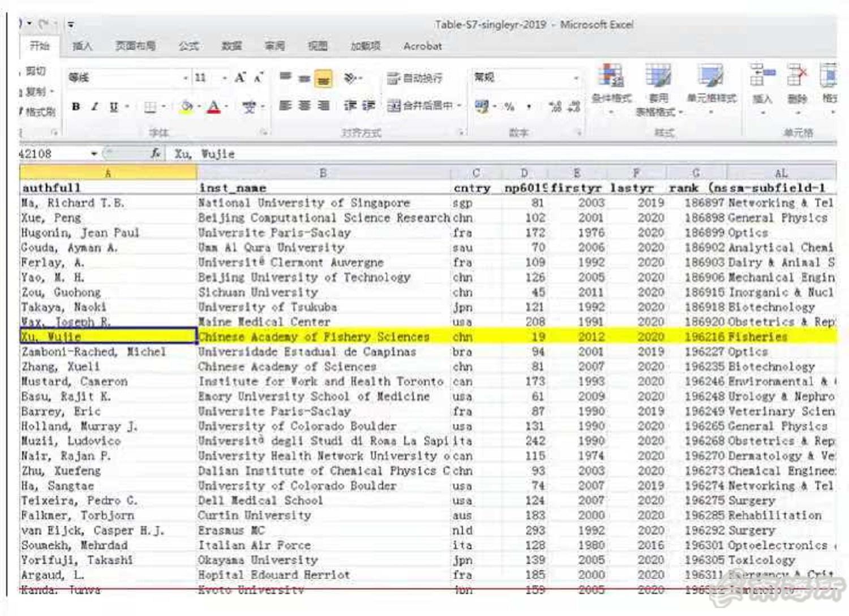This screenshot has height=616, width=849.
Task: Open the number format (常规) dropdown
Action: tap(576, 78)
